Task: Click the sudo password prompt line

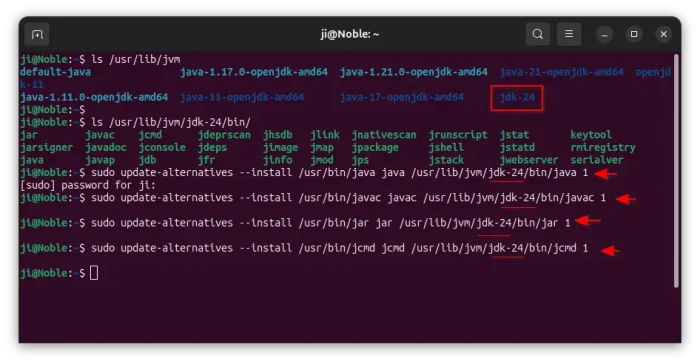Action: (88, 185)
